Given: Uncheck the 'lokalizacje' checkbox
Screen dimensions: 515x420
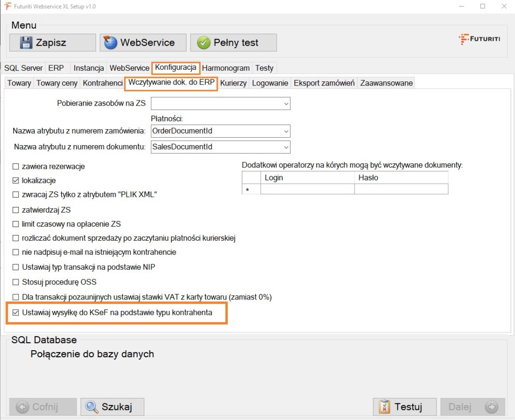Looking at the screenshot, I should tap(16, 180).
